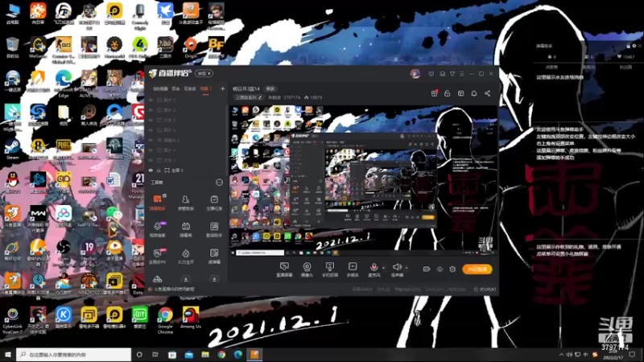Open the 房管助手 tool

tap(186, 203)
